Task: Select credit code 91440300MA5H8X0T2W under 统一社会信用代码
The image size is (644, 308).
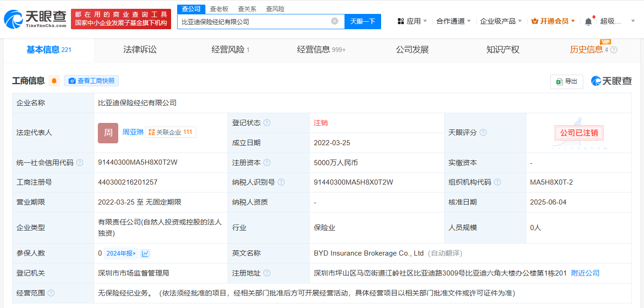Action: pyautogui.click(x=138, y=162)
